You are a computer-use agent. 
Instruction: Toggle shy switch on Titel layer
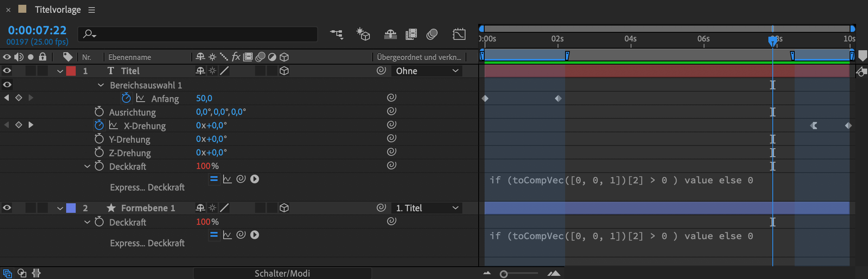coord(200,71)
